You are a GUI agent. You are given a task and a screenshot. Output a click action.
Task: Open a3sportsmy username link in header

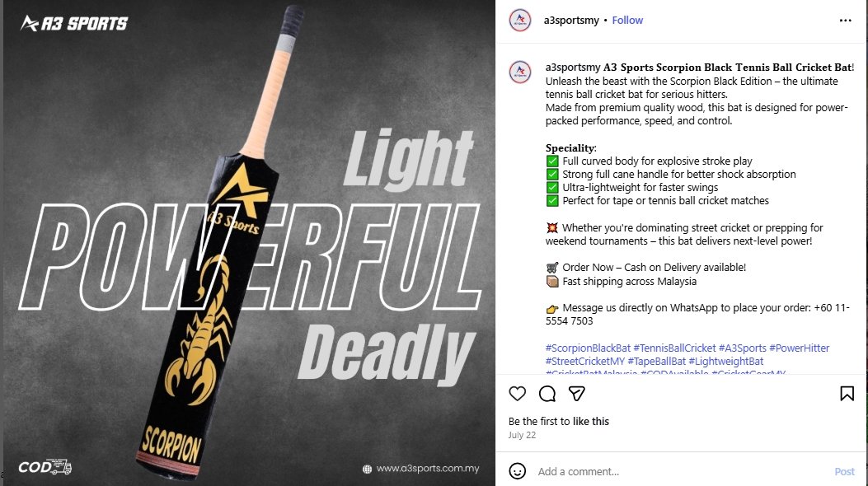(571, 20)
